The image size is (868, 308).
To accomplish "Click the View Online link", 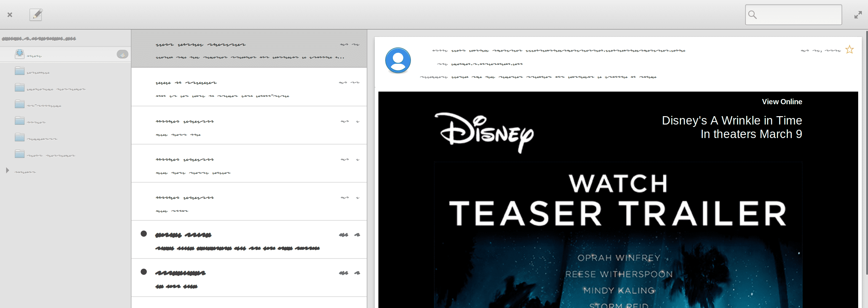I will click(782, 101).
